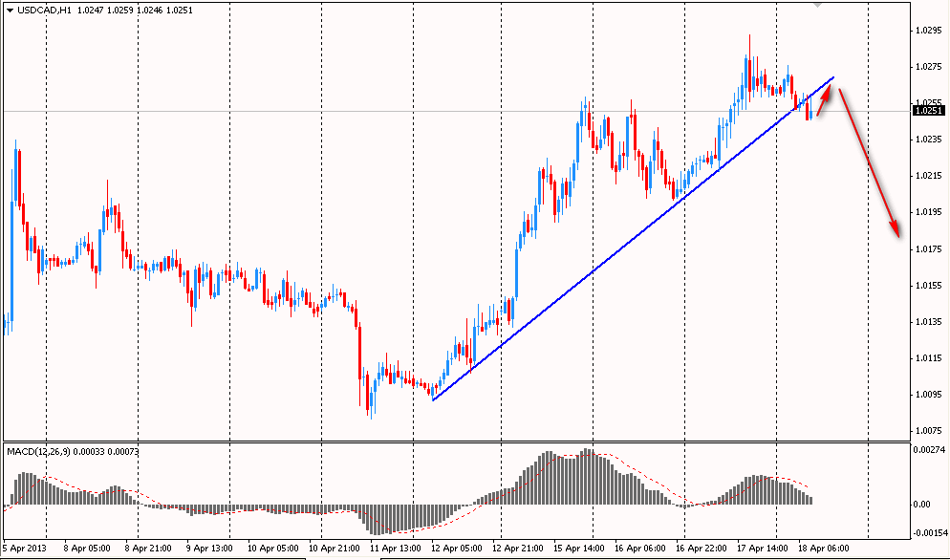
Task: Click the OHLC values 1.0247 1.0259 1.0246 1.0251
Action: point(135,11)
